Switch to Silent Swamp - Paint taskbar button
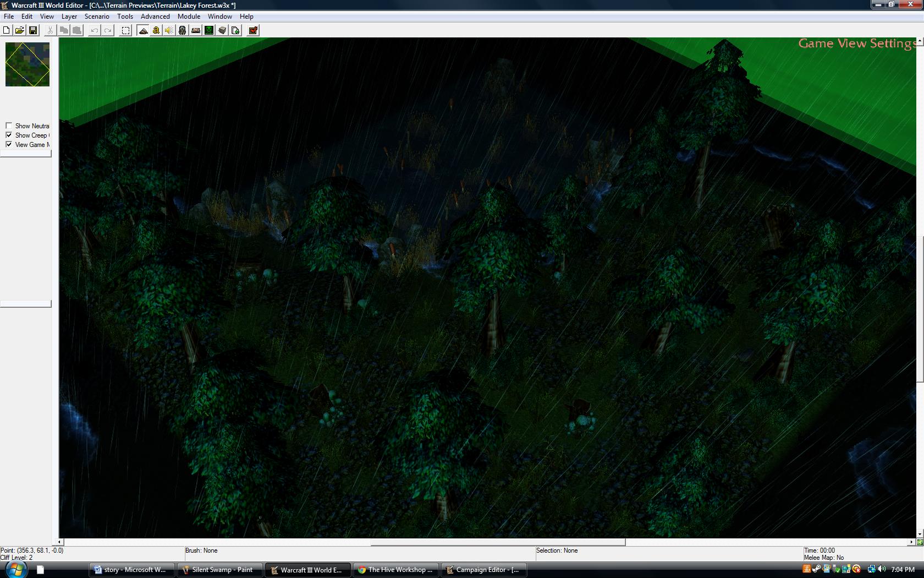 [220, 570]
